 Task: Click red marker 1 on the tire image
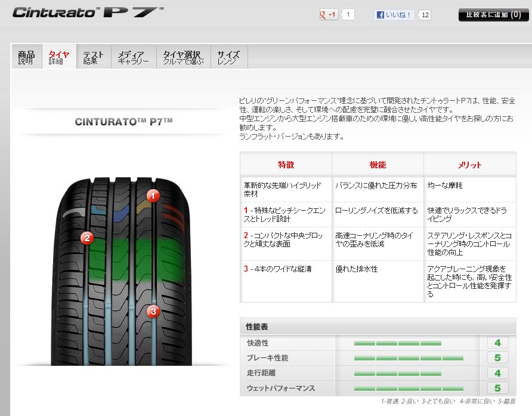tap(153, 196)
